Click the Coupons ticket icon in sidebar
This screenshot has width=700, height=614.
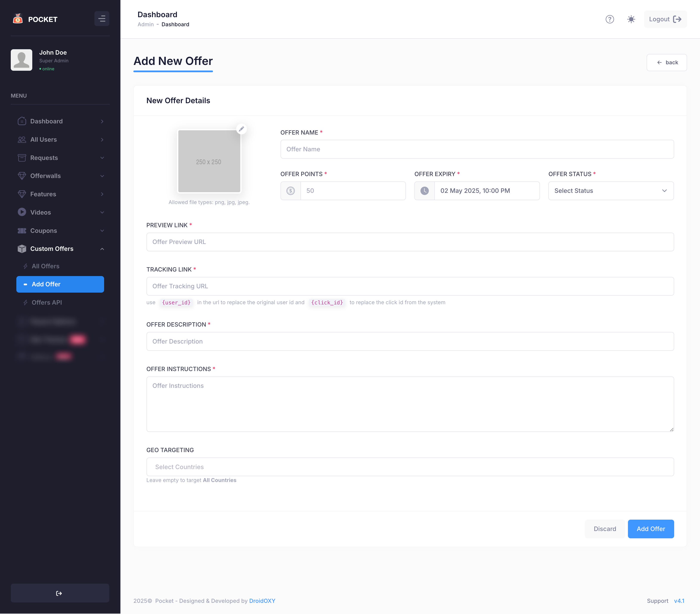coord(22,231)
